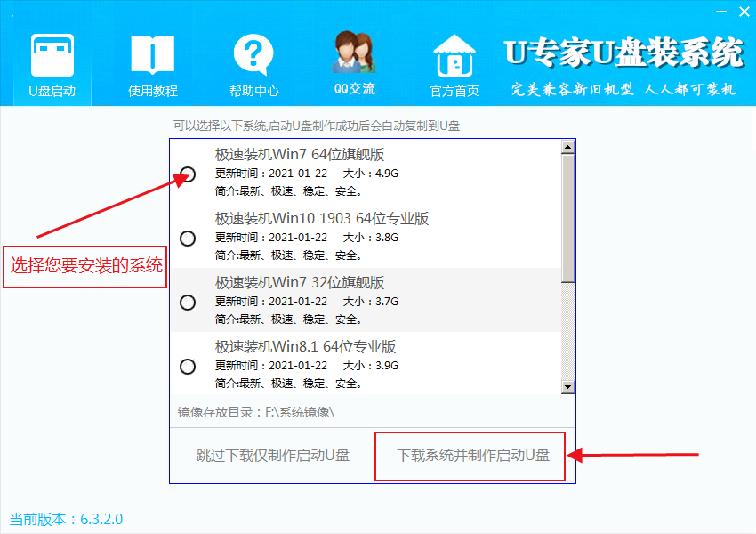Click 镜像存放目录 path F:\系统镜像\
The image size is (756, 534).
coord(256,412)
